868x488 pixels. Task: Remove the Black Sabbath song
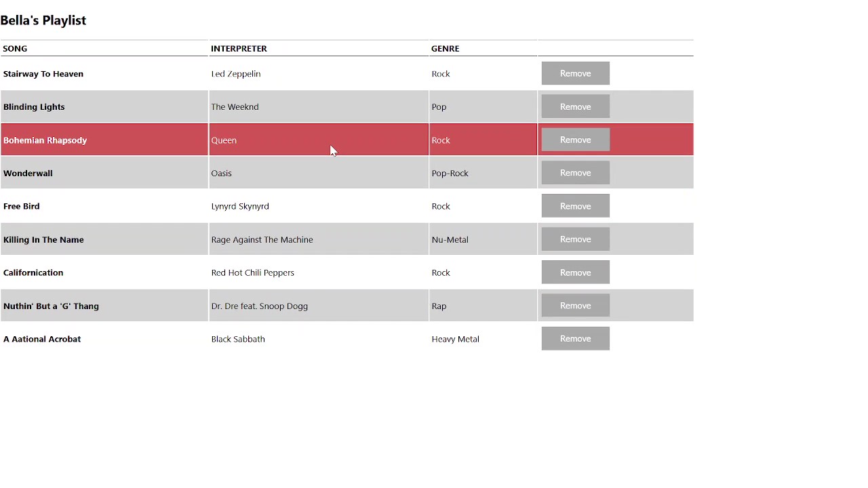[575, 339]
